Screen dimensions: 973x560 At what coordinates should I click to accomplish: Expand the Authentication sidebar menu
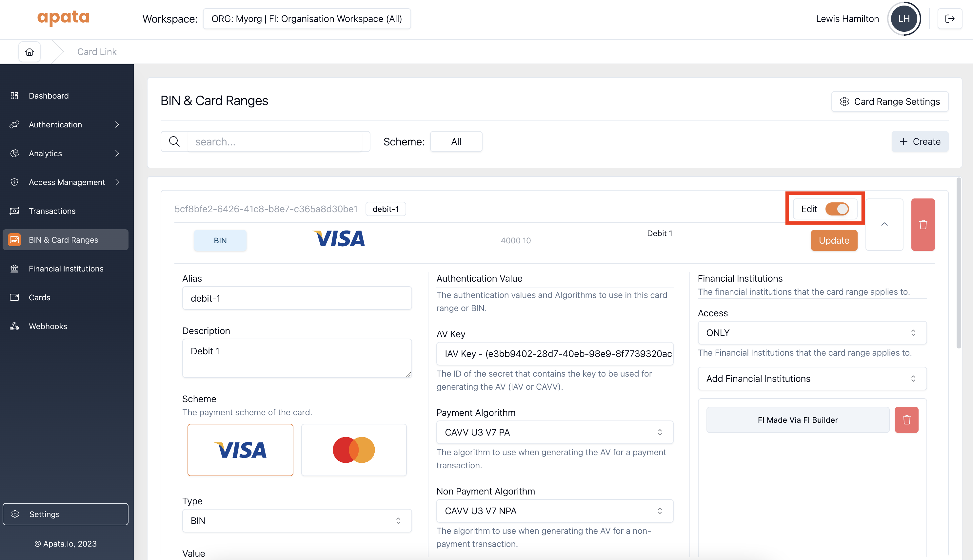tap(66, 124)
